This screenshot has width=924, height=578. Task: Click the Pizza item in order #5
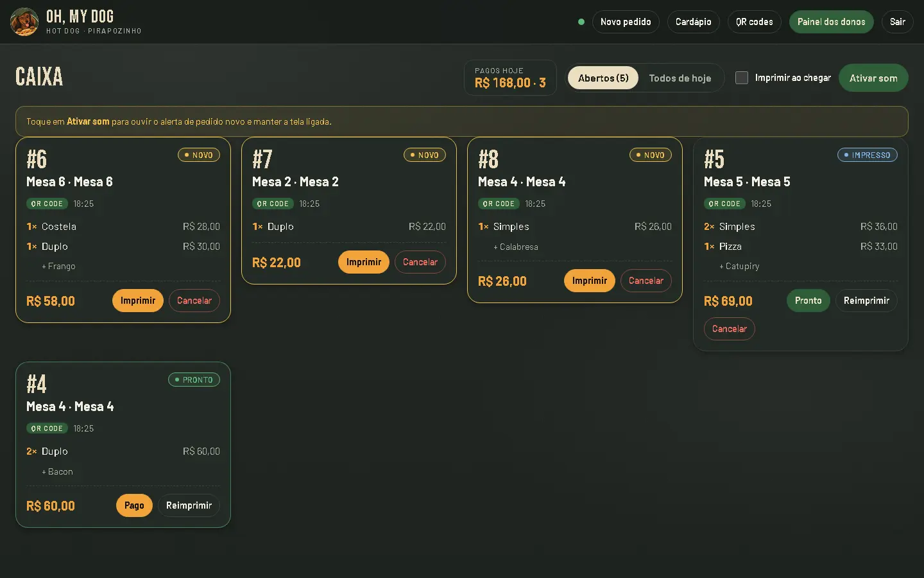[x=730, y=247]
